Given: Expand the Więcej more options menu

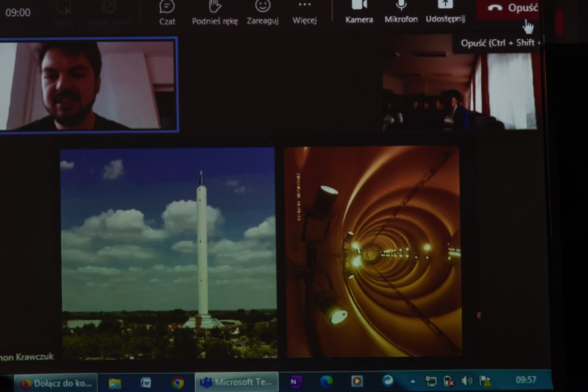Looking at the screenshot, I should (x=304, y=12).
